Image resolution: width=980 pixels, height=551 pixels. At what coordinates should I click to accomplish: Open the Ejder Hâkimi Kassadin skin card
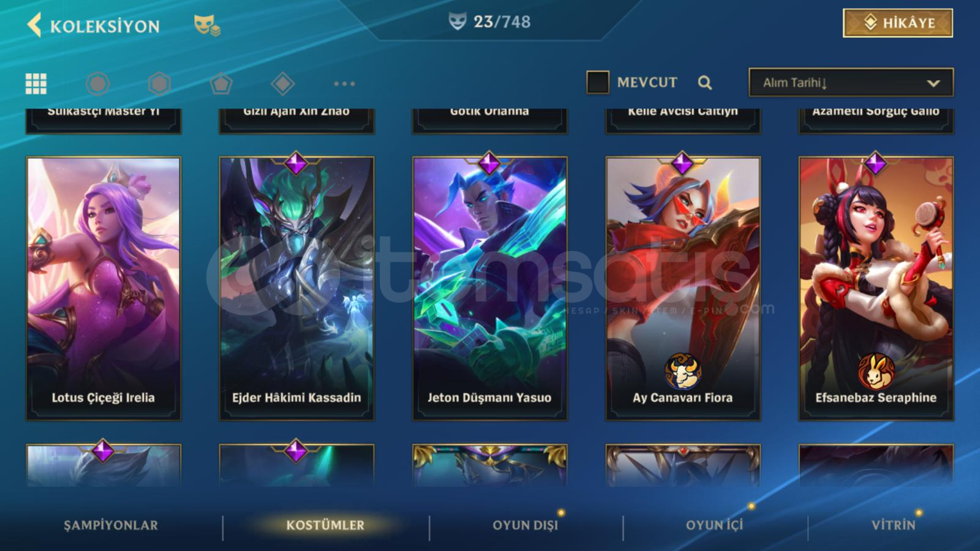296,288
